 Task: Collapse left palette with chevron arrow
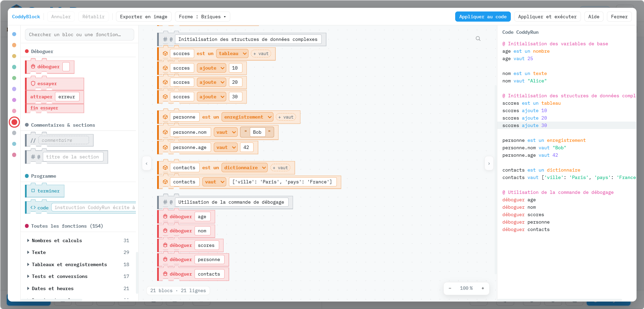(146, 163)
